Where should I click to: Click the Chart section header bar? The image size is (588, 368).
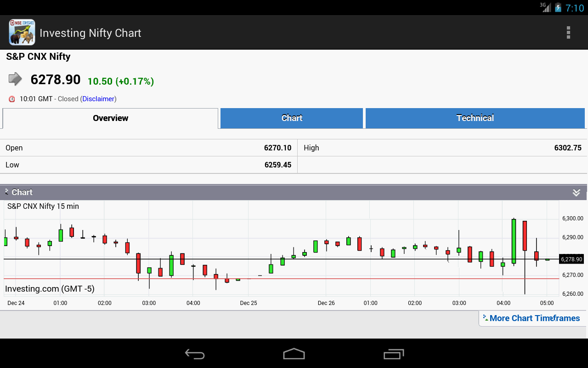pyautogui.click(x=294, y=192)
